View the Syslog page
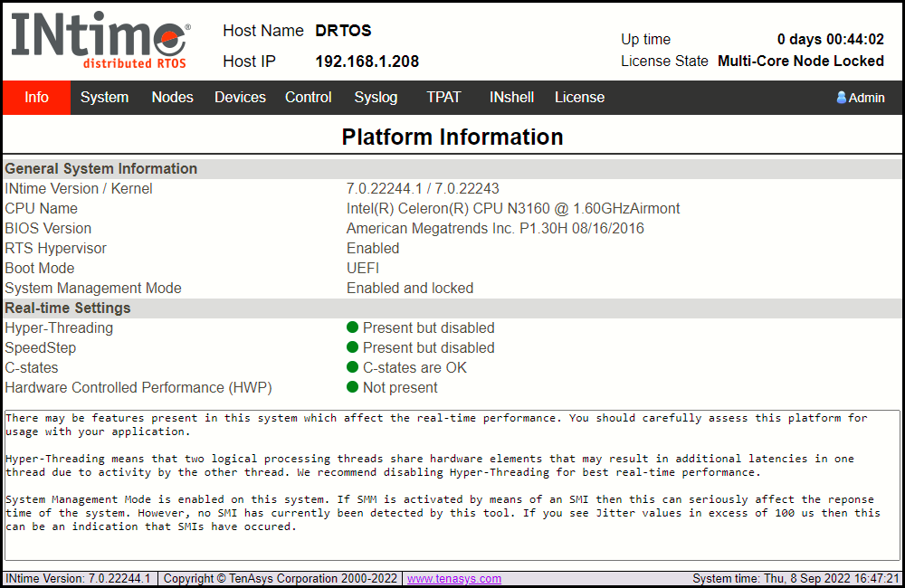The width and height of the screenshot is (905, 588). click(x=376, y=98)
